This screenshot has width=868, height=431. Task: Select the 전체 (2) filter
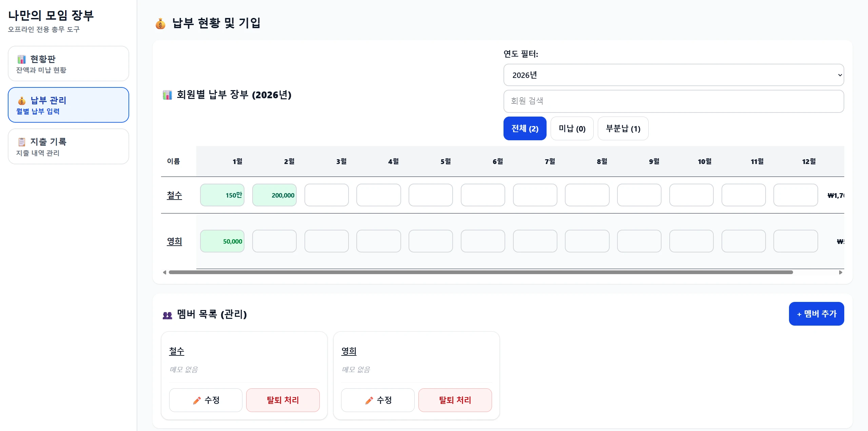[525, 128]
